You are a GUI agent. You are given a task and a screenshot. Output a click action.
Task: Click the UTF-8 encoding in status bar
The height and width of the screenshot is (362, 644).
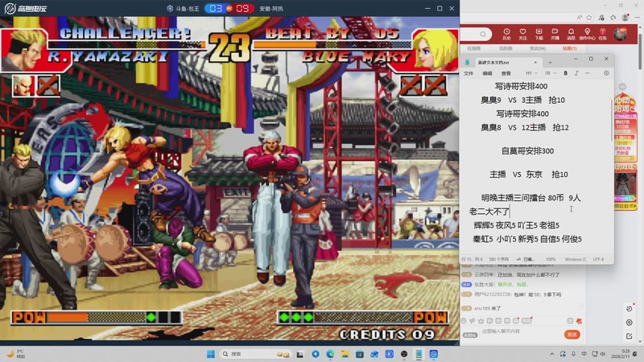(598, 259)
